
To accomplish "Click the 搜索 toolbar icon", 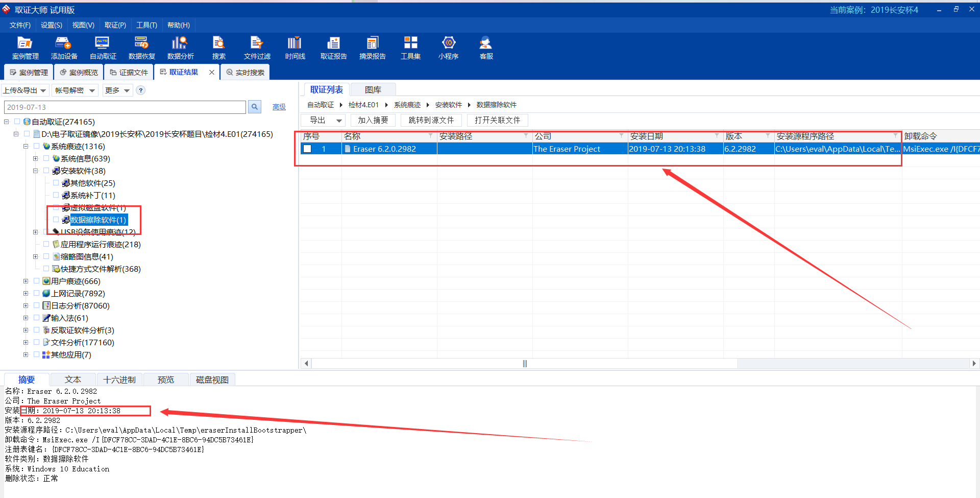I will pyautogui.click(x=218, y=48).
